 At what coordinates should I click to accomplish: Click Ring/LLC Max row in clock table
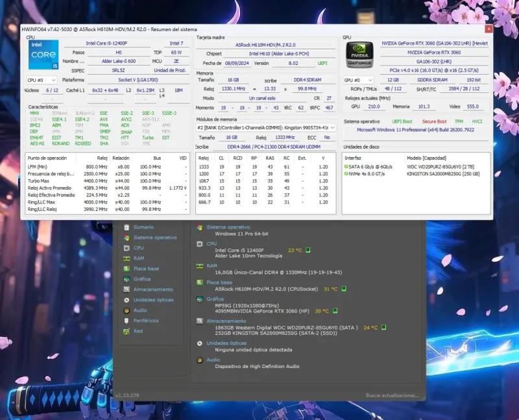[x=107, y=202]
